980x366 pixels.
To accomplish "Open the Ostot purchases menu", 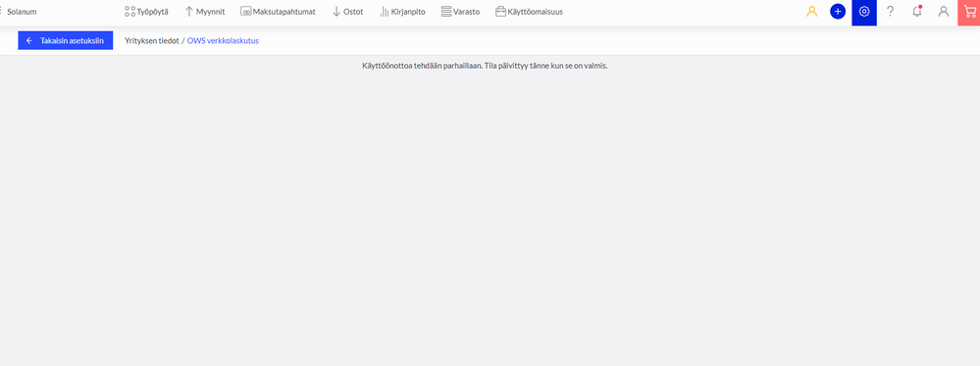I will pyautogui.click(x=347, y=11).
